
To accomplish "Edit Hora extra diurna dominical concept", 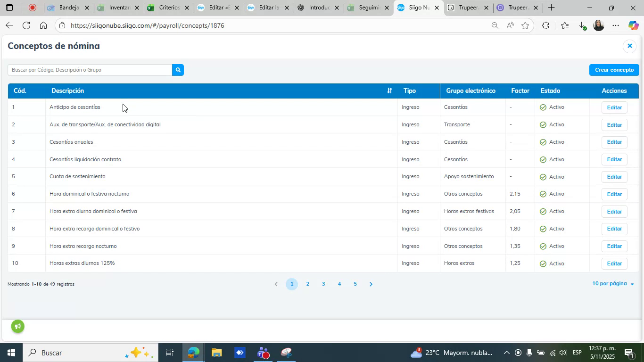I will pos(614,212).
